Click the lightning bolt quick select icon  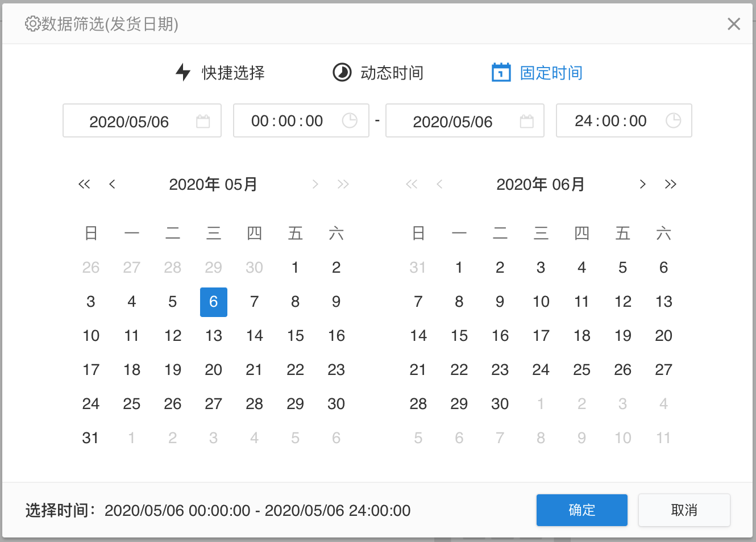pos(183,72)
